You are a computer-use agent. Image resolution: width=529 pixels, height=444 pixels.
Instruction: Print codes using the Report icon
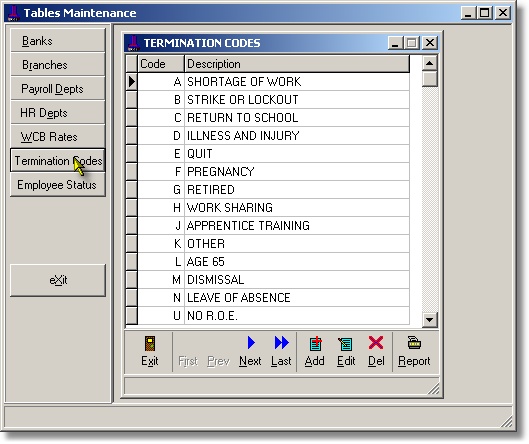(414, 342)
